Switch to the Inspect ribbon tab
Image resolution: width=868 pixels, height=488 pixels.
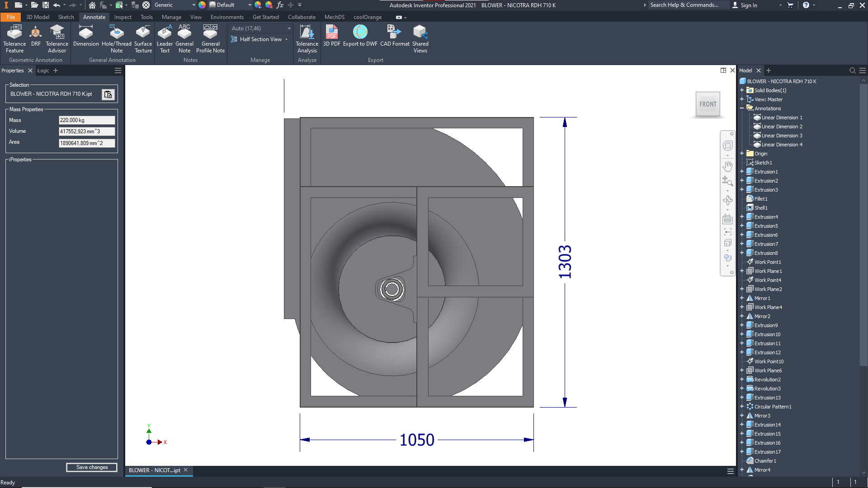pos(123,17)
